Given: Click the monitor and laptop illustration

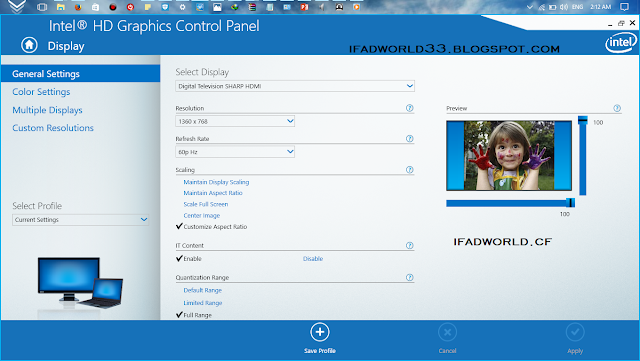Looking at the screenshot, I should (x=80, y=283).
